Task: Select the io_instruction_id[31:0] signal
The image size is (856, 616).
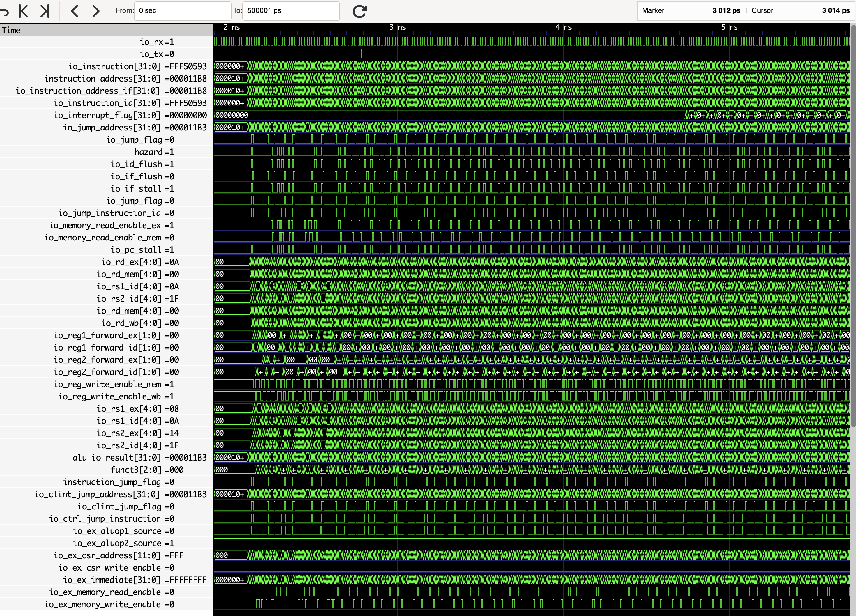Action: [107, 103]
